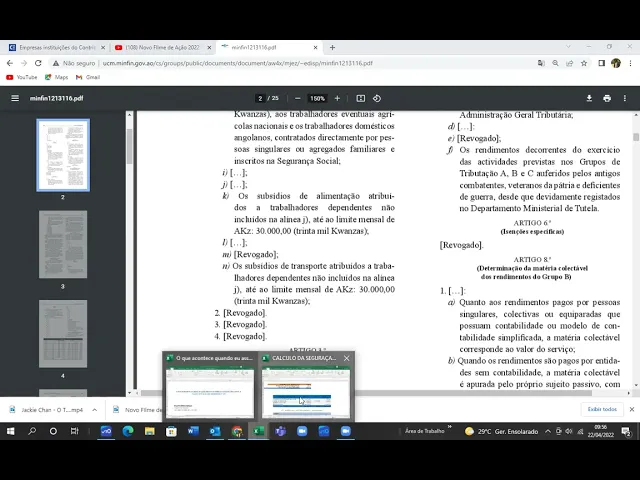Select the minfin1213116.pdf tab
This screenshot has width=640, height=480.
(x=269, y=48)
